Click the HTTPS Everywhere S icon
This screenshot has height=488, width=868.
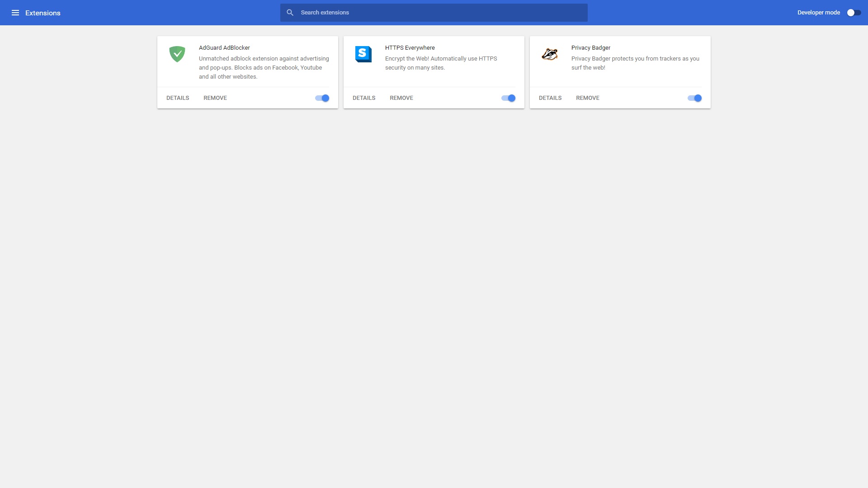coord(363,54)
